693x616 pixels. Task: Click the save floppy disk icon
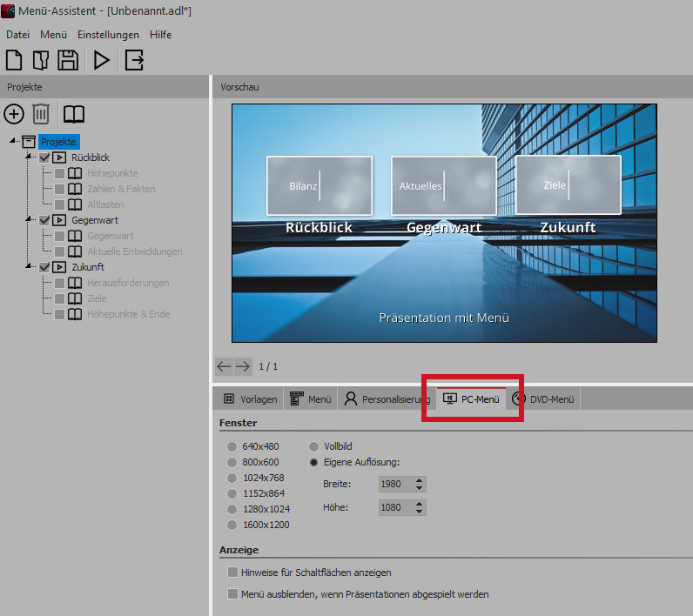[x=68, y=60]
